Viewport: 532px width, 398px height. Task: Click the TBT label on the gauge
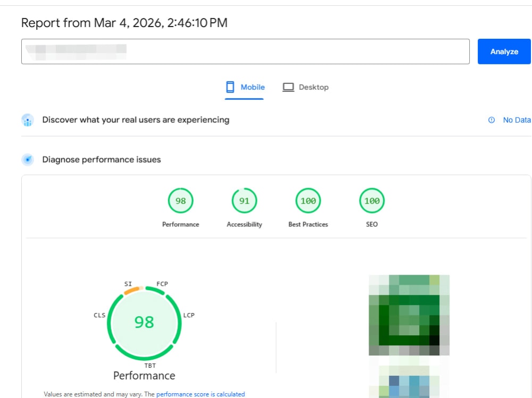pyautogui.click(x=150, y=366)
